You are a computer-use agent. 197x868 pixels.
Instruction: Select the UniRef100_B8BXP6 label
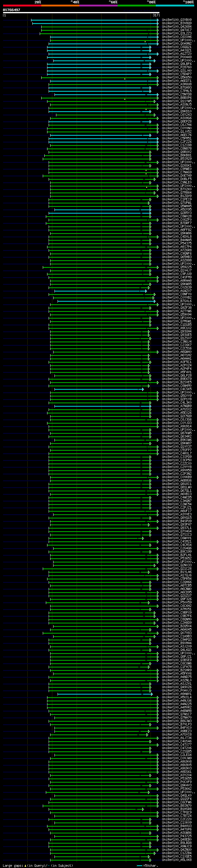[x=177, y=98]
